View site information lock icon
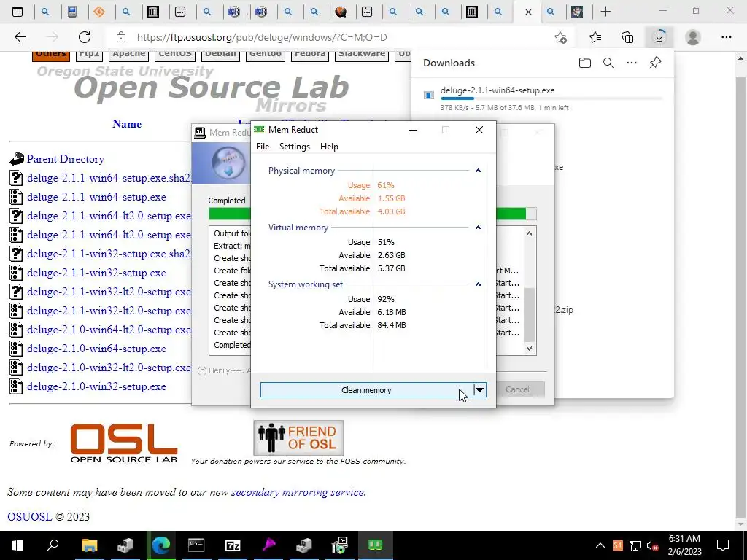Screen dimensions: 747x560 tap(121, 37)
